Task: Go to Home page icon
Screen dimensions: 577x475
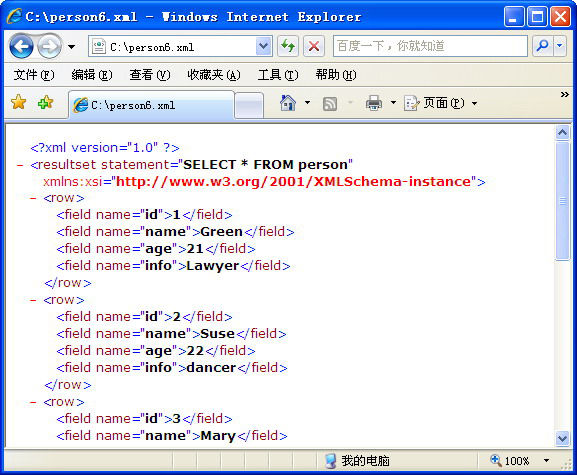Action: click(x=288, y=103)
